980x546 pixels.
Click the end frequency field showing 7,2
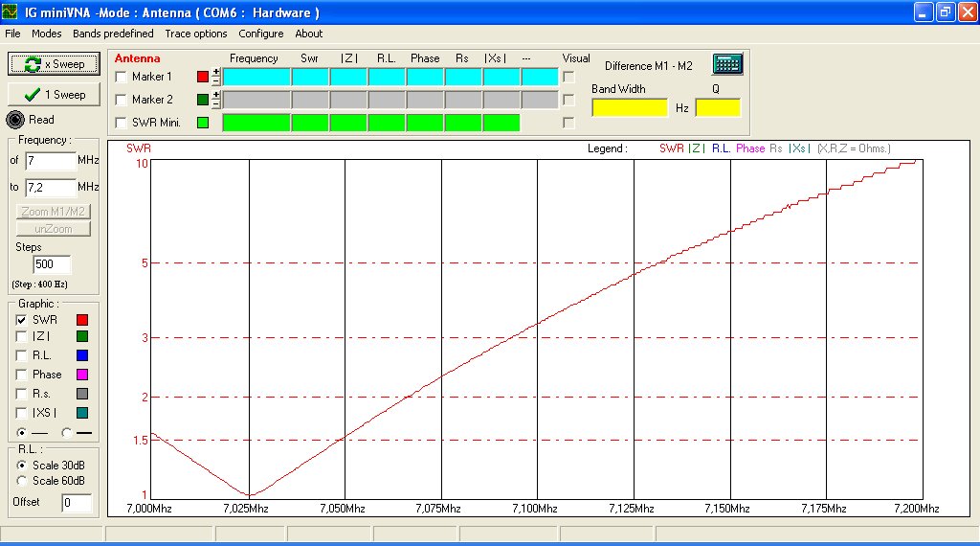(x=50, y=187)
